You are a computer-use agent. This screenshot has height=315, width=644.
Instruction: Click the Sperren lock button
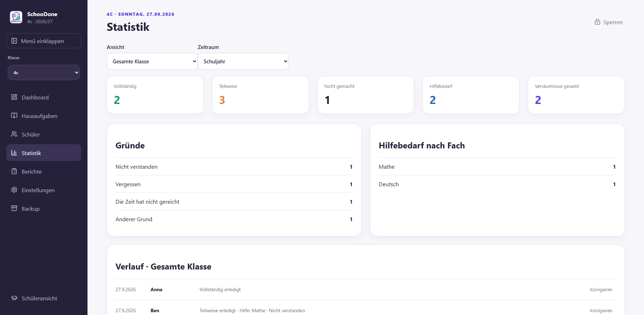coord(609,22)
